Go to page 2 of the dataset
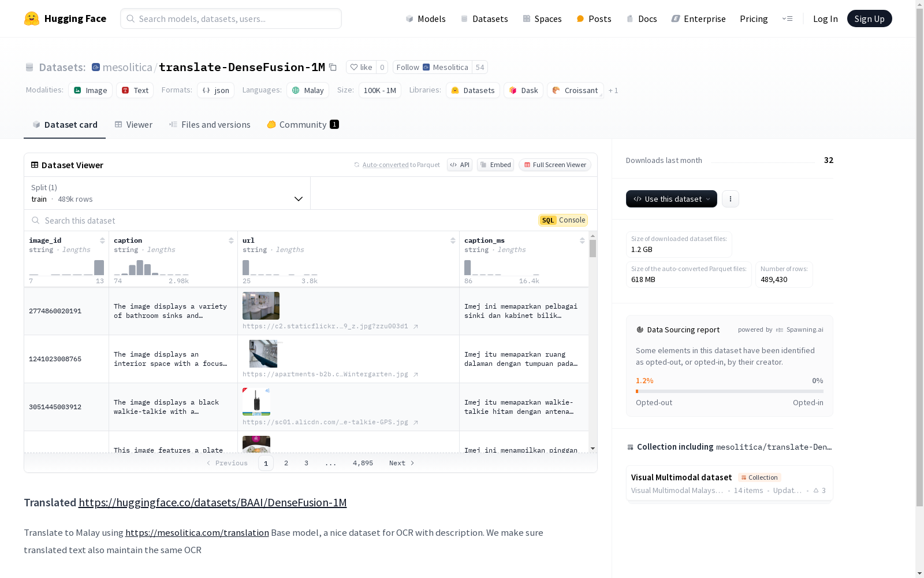Viewport: 924px width, 578px height. point(286,463)
